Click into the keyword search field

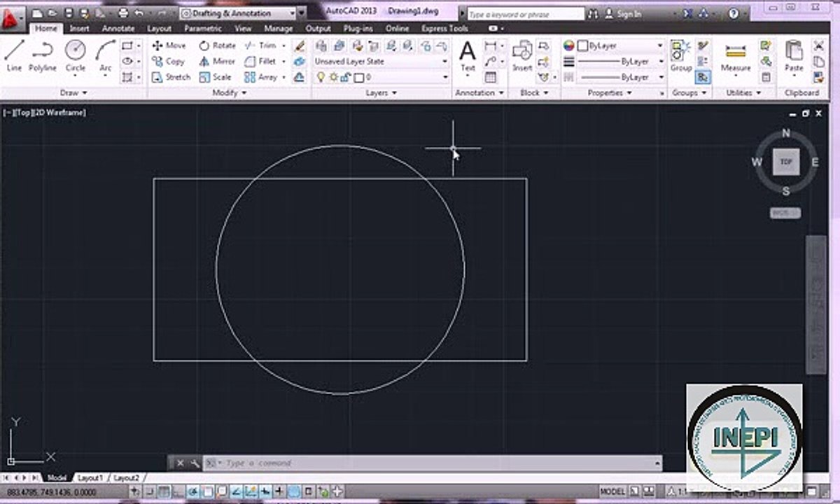click(x=525, y=13)
